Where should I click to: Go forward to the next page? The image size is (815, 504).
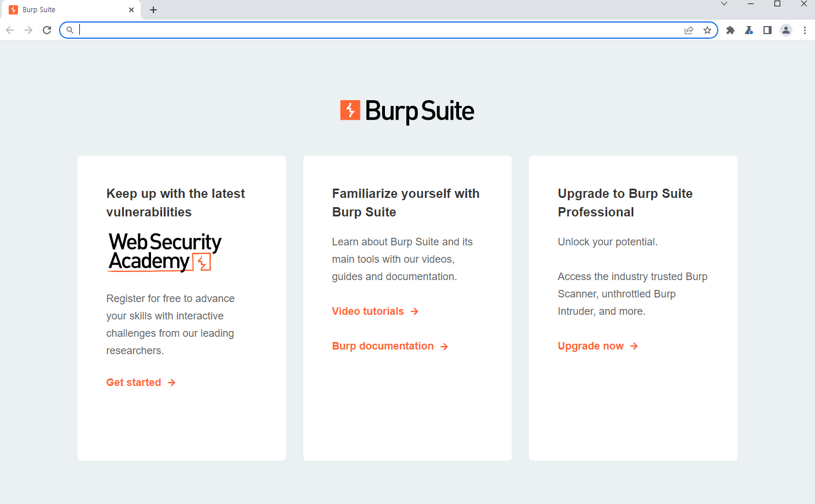pos(28,30)
